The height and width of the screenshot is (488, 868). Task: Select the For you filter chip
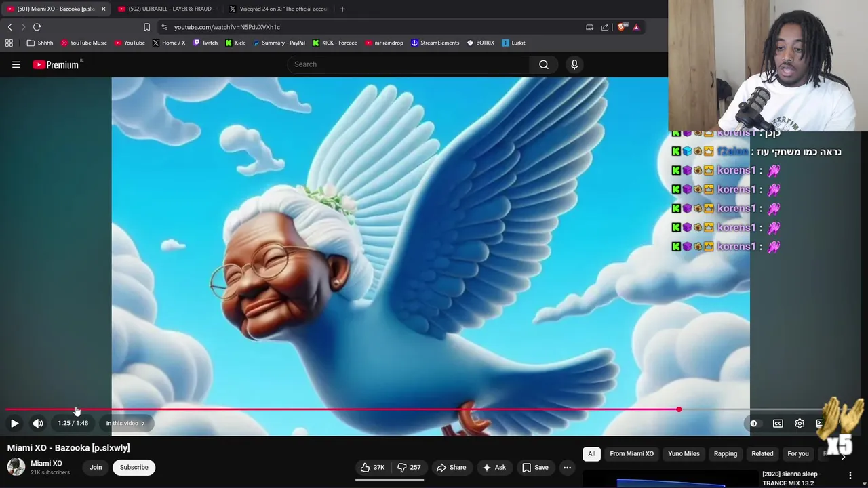click(798, 453)
